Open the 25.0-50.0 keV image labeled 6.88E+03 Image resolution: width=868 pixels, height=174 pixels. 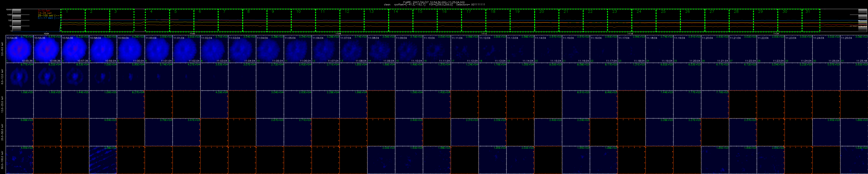click(19, 132)
